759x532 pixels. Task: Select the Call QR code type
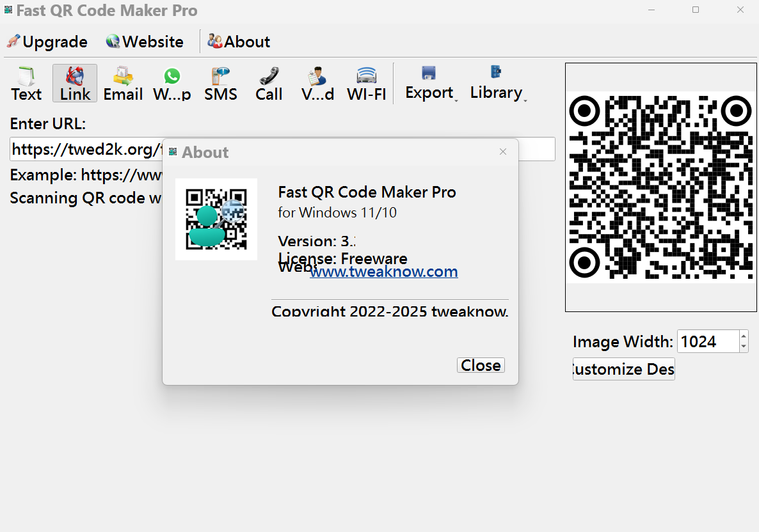[269, 83]
